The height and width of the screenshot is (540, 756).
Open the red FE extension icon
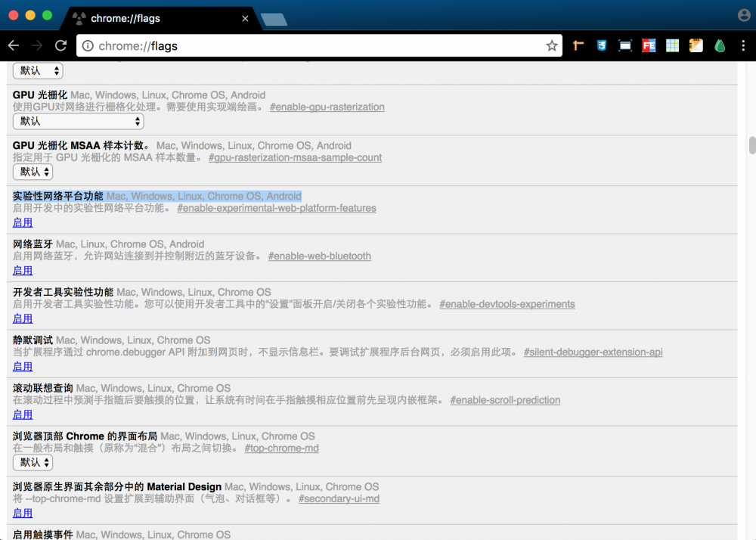coord(649,46)
